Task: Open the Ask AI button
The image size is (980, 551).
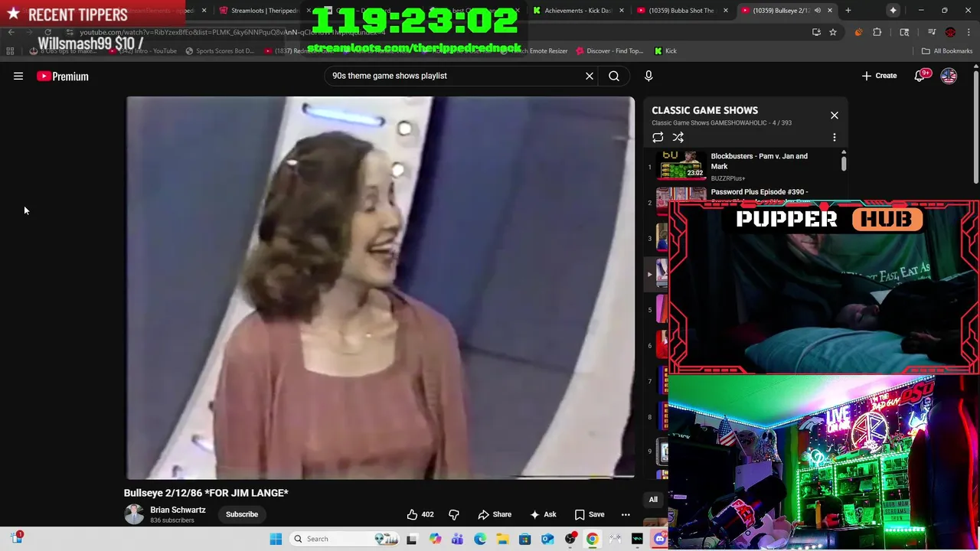Action: [x=543, y=514]
